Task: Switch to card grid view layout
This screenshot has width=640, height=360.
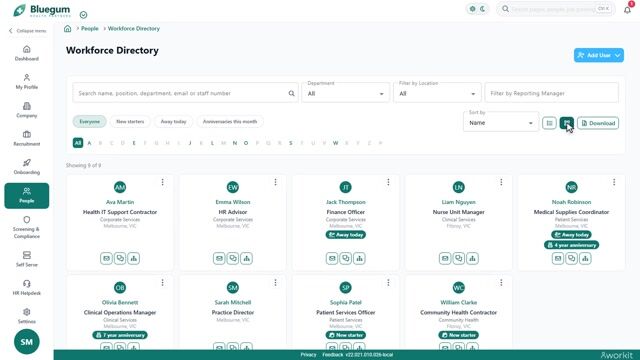Action: (567, 123)
